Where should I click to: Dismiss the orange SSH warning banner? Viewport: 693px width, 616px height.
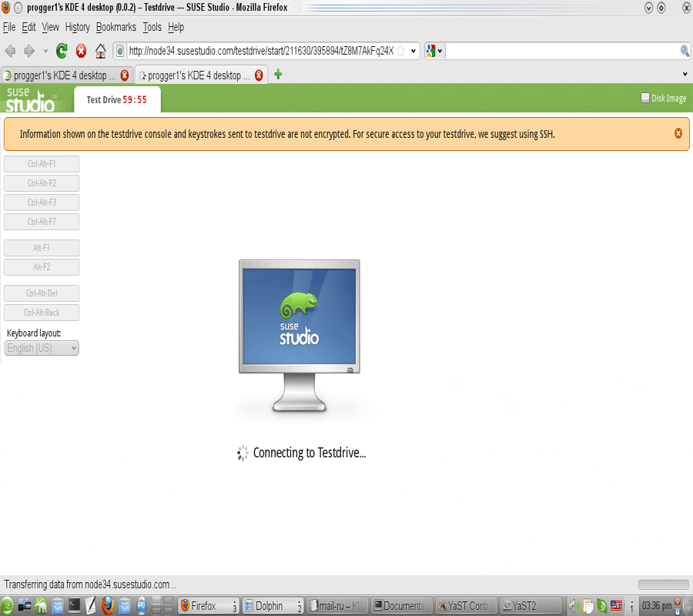(x=678, y=133)
